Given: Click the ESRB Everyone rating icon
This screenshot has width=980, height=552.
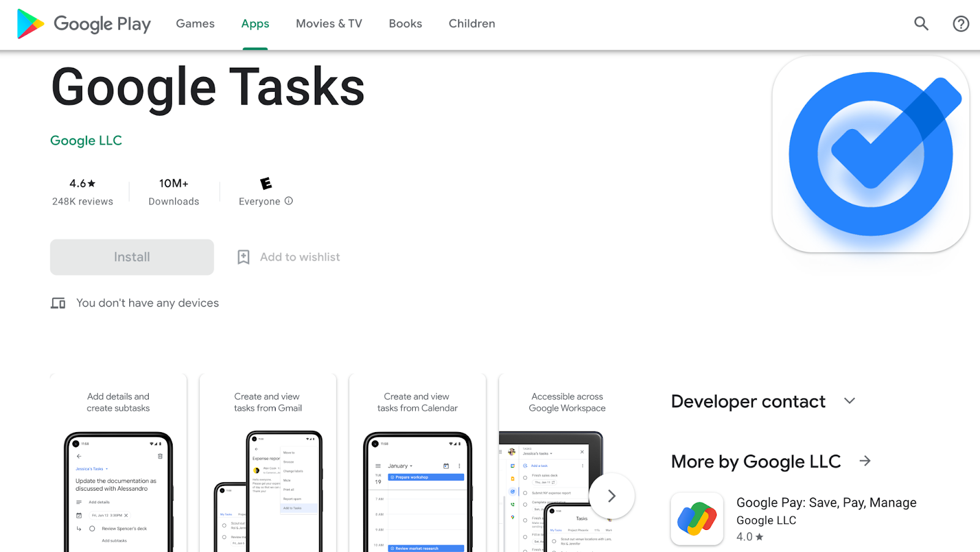Looking at the screenshot, I should [x=265, y=184].
